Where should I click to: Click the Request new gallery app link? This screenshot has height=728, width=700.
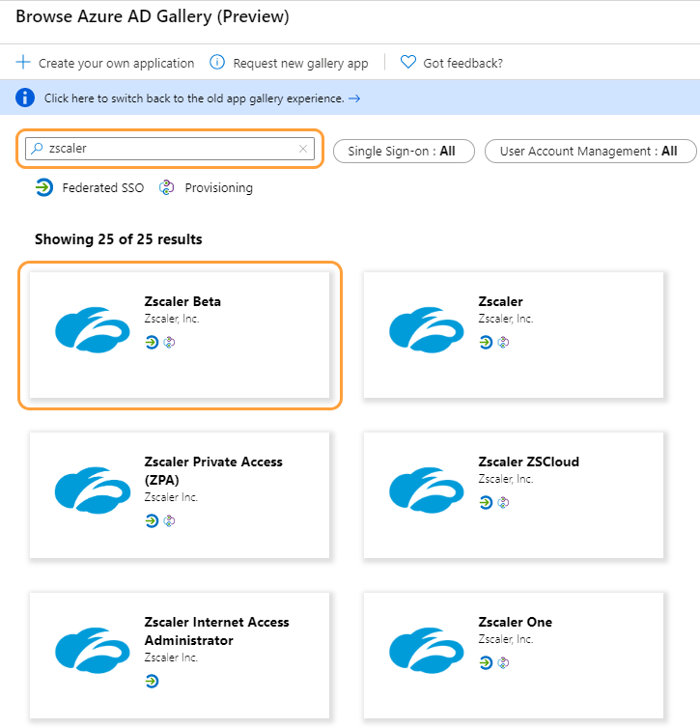coord(300,63)
